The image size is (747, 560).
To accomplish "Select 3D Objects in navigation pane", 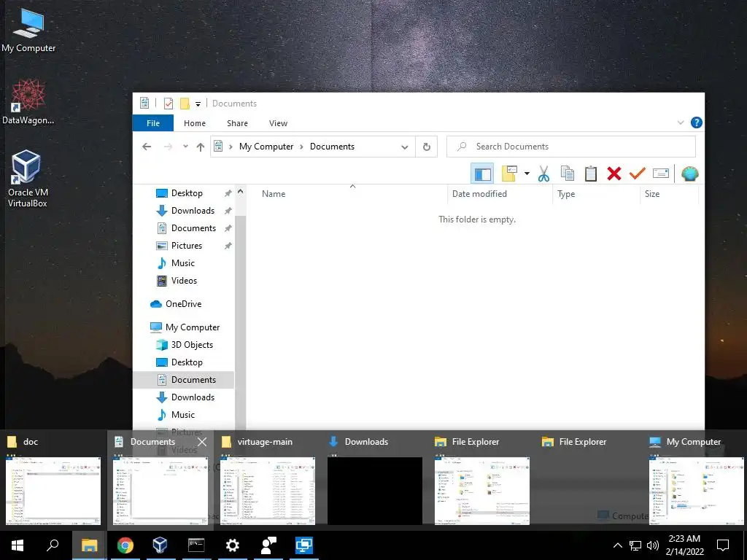I will [x=192, y=345].
